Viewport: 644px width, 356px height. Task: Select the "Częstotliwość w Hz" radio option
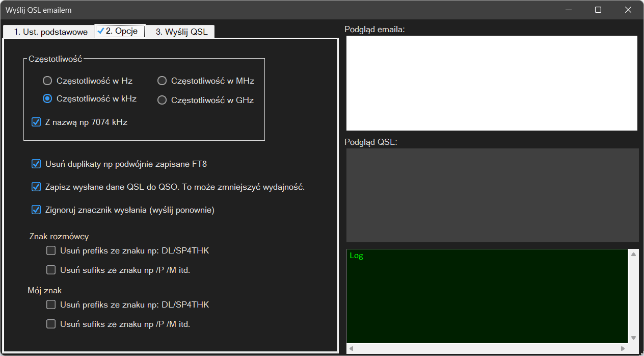47,81
